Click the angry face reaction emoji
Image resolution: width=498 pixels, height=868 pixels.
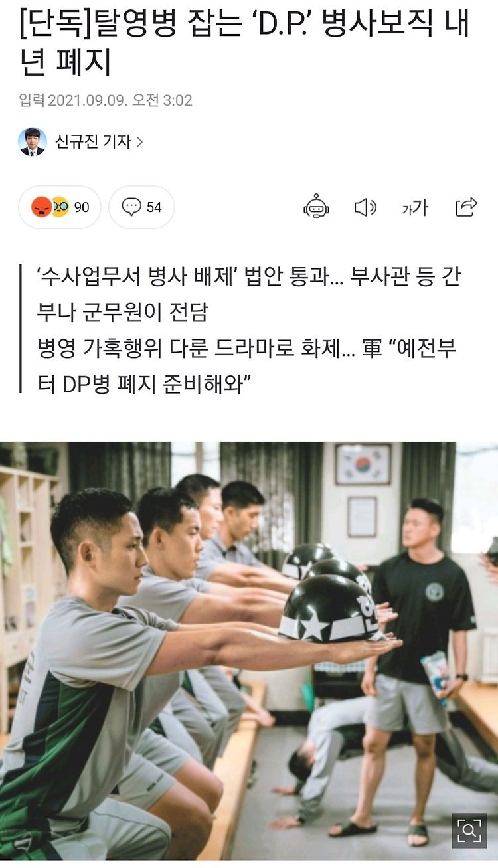[41, 207]
